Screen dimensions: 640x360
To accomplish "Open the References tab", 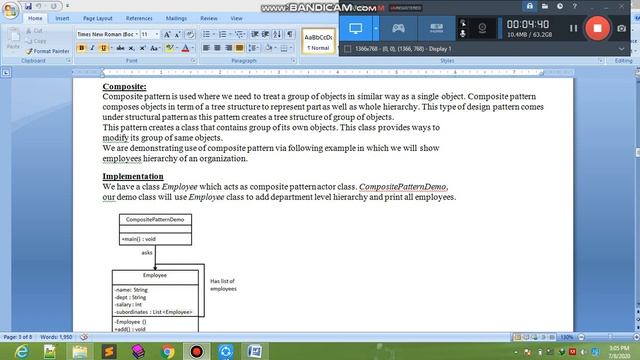I will pyautogui.click(x=139, y=18).
